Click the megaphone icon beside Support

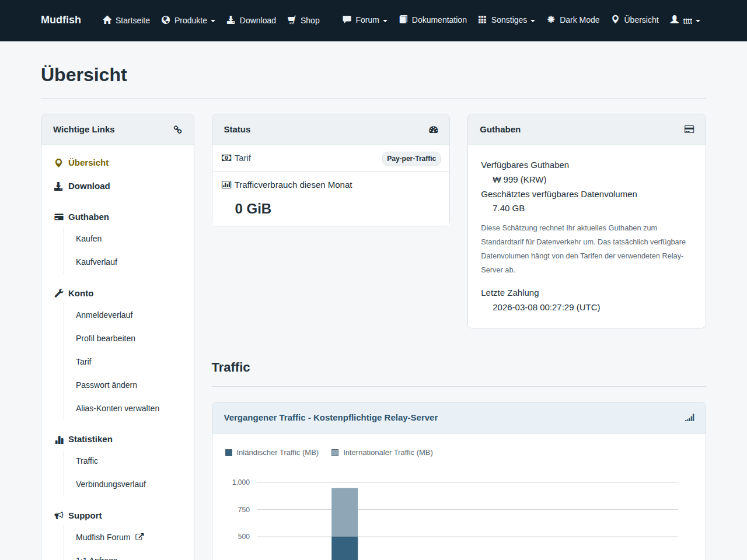[x=59, y=516]
